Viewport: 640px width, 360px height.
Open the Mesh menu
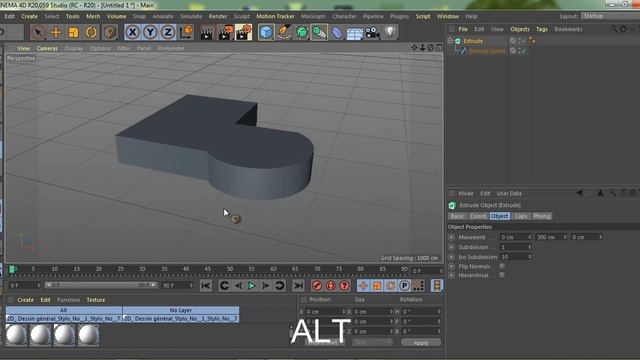click(x=93, y=16)
